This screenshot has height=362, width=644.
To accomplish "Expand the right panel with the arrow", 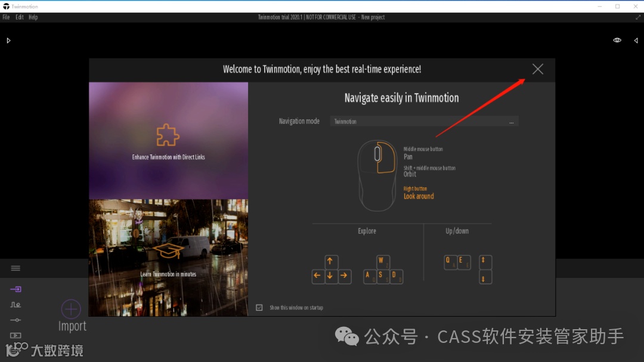I will coord(636,41).
